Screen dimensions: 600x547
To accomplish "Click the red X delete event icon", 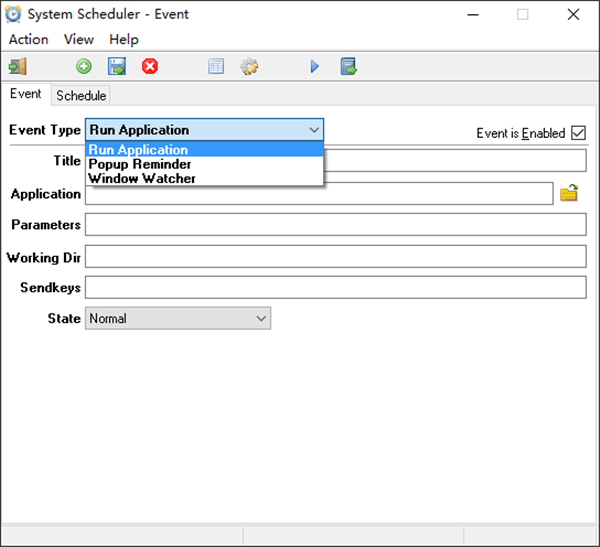I will 150,66.
